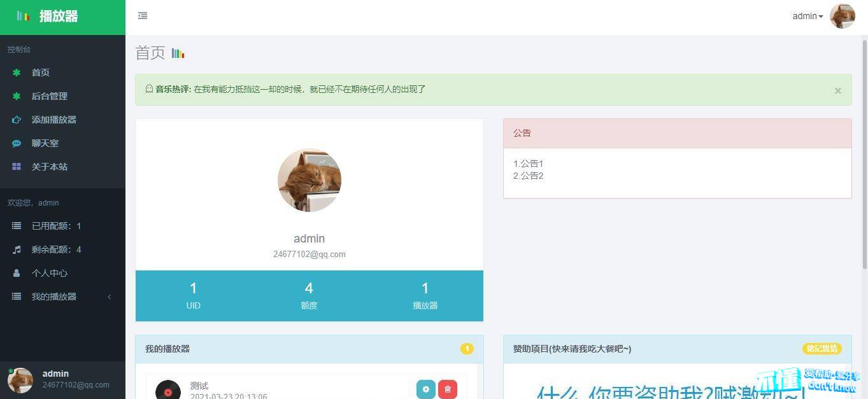Viewport: 868px width, 399px height.
Task: Click the 剩余配额 music note icon
Action: (x=17, y=249)
